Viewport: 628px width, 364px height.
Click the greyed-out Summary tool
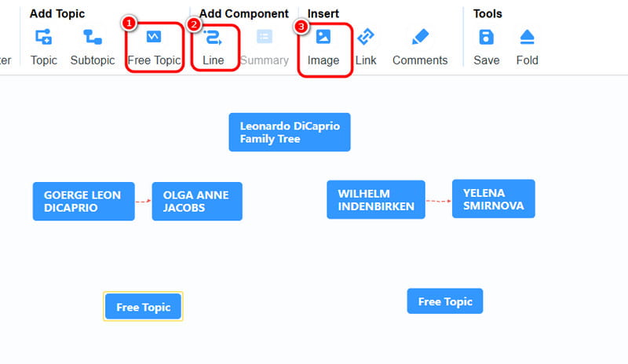point(265,47)
